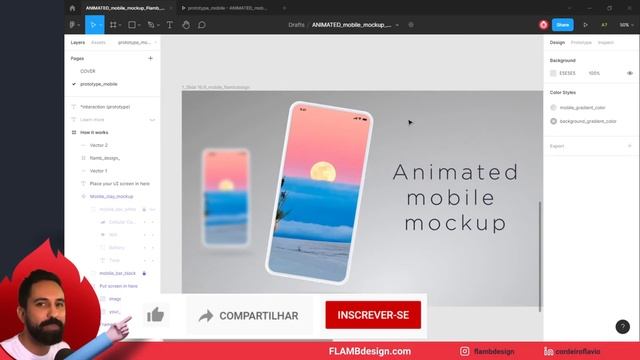Open the Assets tab
Screen dimensions: 640x360
(x=98, y=42)
